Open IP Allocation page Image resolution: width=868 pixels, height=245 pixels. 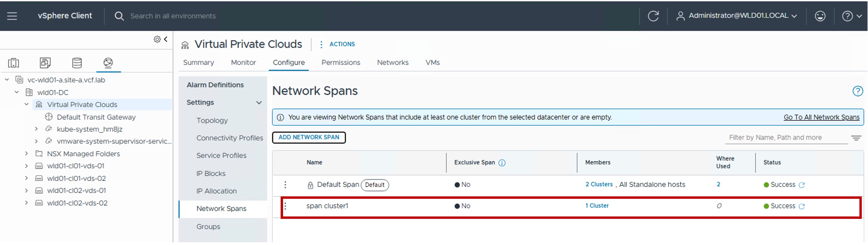pos(216,191)
